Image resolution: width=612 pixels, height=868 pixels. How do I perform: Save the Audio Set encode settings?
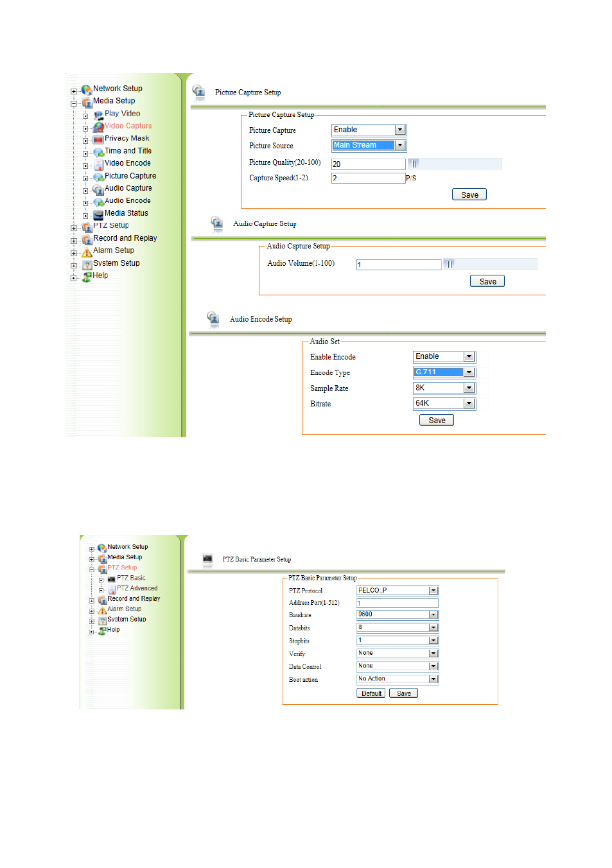(x=437, y=420)
